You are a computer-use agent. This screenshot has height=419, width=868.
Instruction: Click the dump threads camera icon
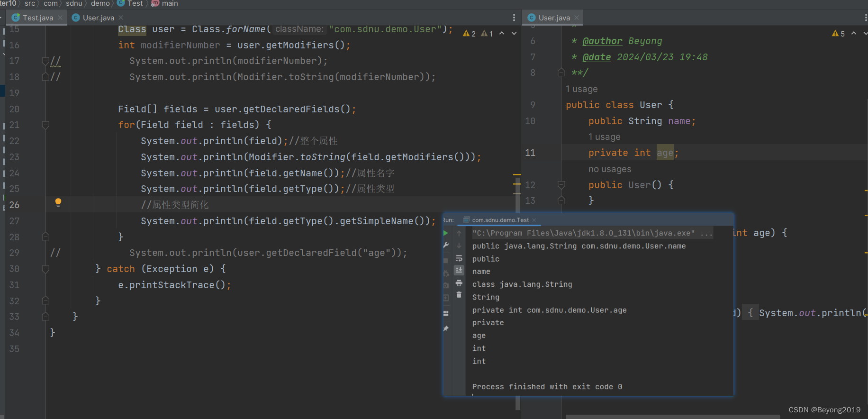445,286
